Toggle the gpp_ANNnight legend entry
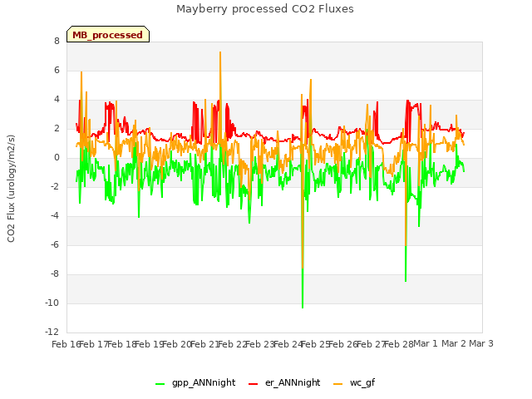 (x=195, y=382)
